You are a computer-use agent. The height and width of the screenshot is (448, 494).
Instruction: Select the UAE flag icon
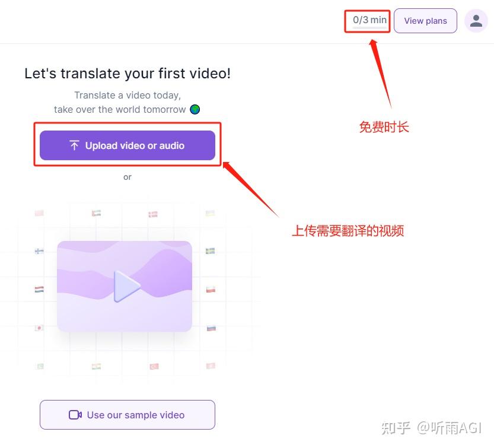[x=97, y=214]
